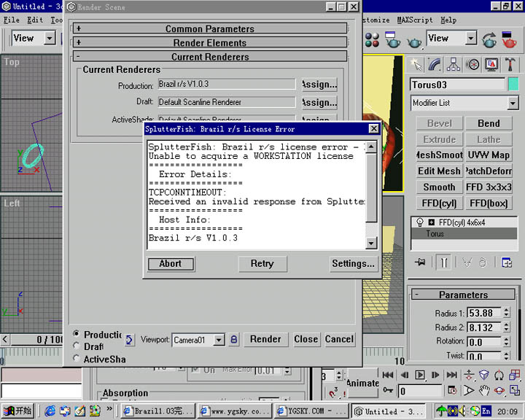The height and width of the screenshot is (420, 525).
Task: Toggle the FFD(cyl) 4x6x4 light bulb
Action: coord(419,222)
